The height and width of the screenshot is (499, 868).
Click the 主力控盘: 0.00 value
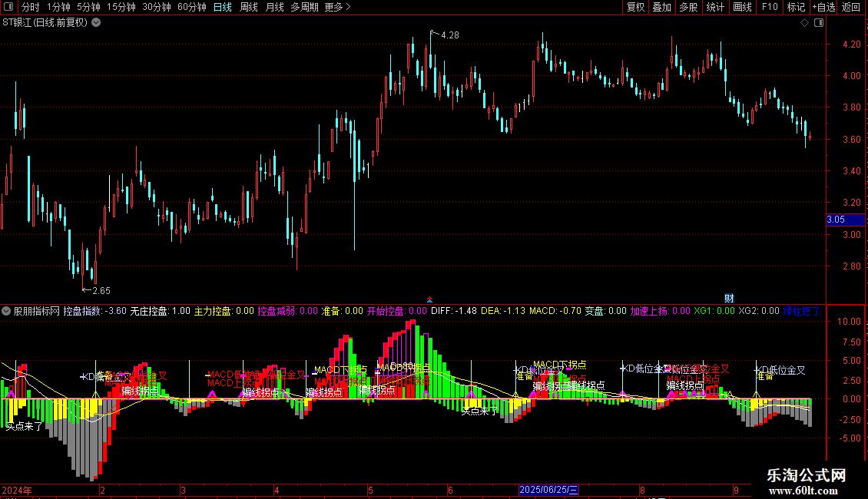coord(224,311)
